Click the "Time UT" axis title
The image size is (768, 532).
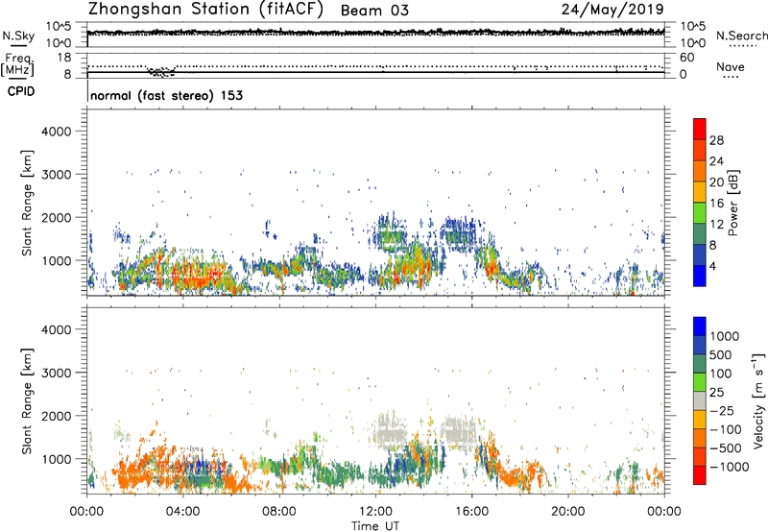(x=375, y=526)
